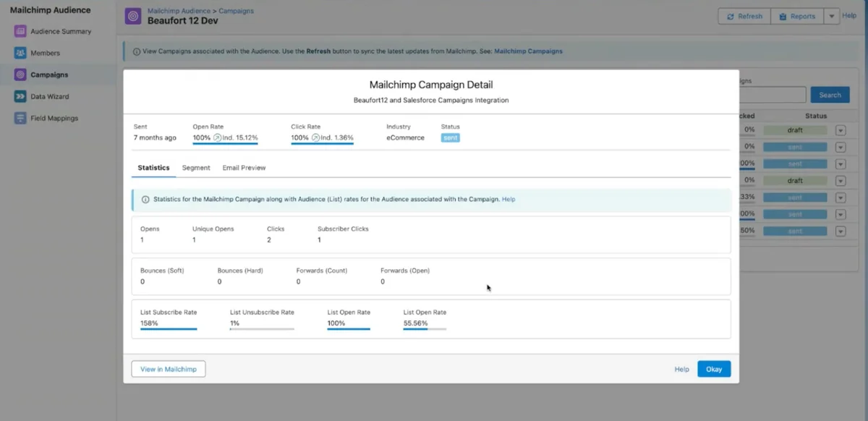Viewport: 868px width, 421px height.
Task: Click the Status column header
Action: (816, 116)
